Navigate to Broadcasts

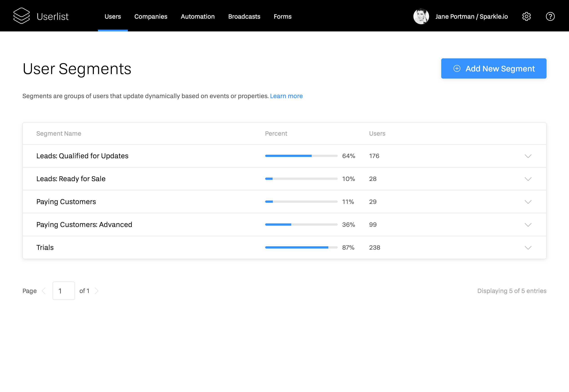(244, 16)
